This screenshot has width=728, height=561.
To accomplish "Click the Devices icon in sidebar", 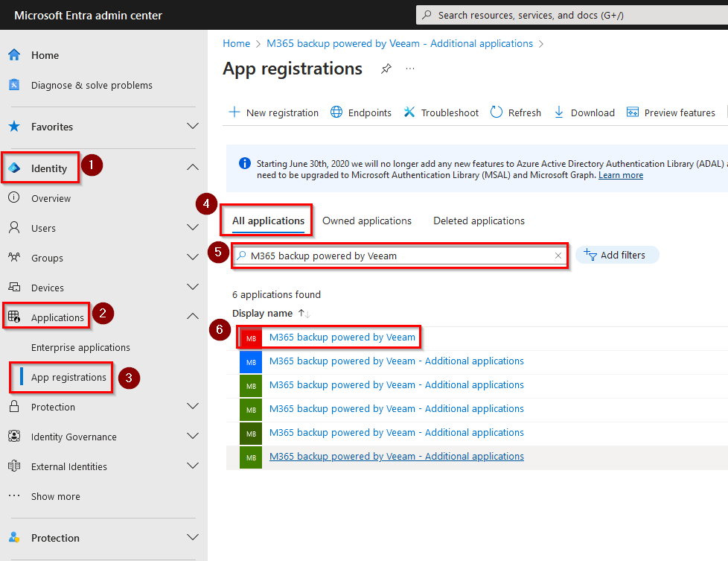I will pos(14,288).
